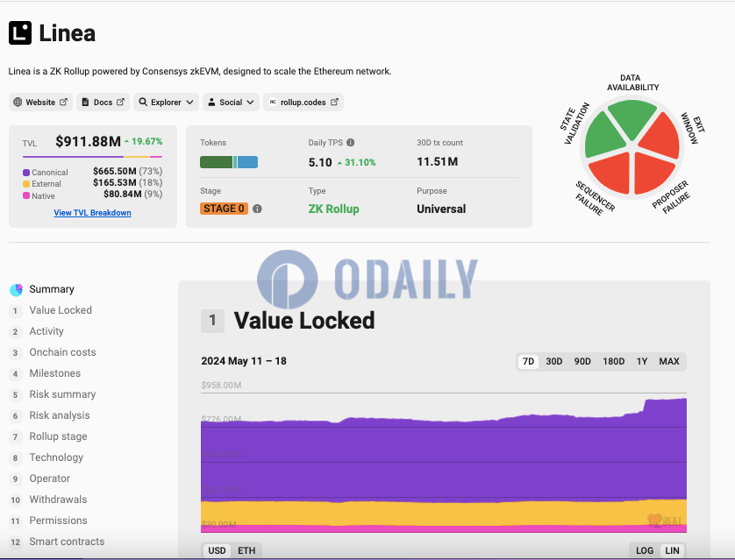Select the 180D time range

(614, 361)
